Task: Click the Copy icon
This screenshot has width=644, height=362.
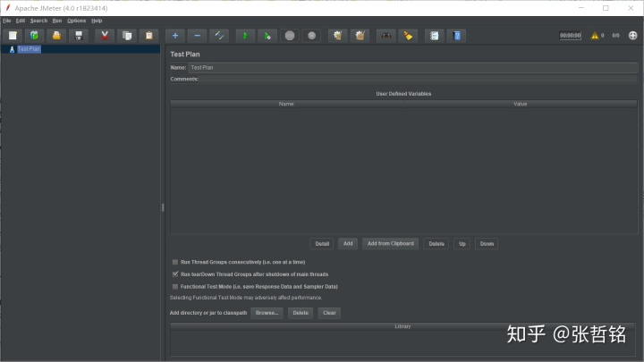Action: [x=127, y=36]
